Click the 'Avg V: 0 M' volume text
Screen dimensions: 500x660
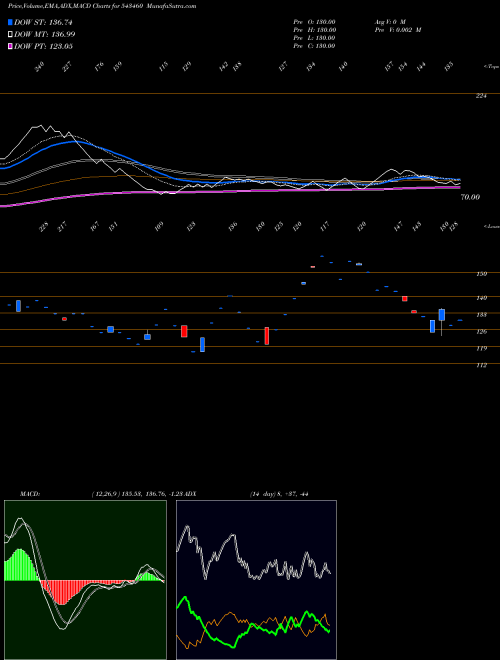point(390,22)
